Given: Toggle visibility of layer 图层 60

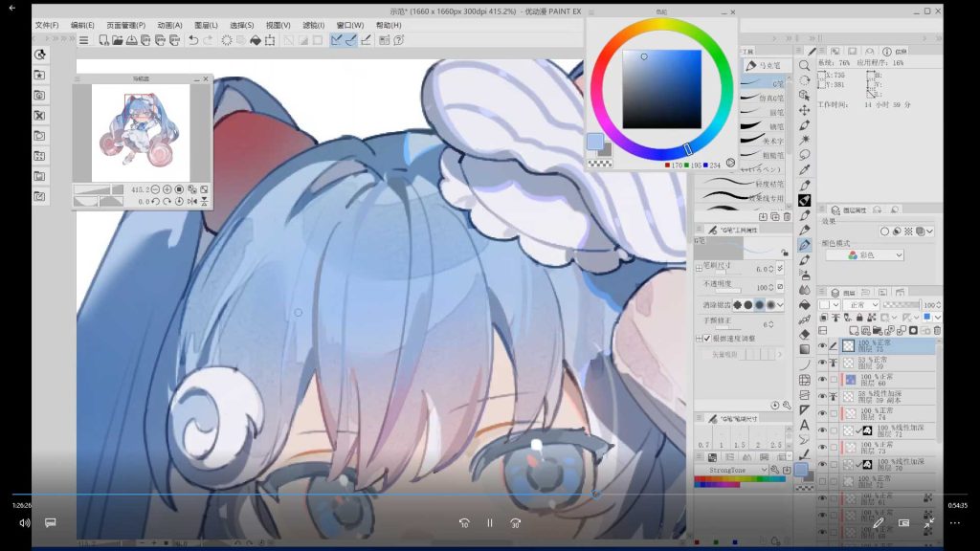Looking at the screenshot, I should tap(822, 379).
